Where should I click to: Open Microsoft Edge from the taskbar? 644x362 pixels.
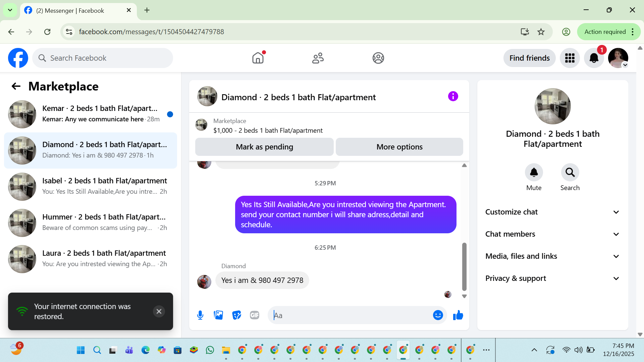click(146, 350)
